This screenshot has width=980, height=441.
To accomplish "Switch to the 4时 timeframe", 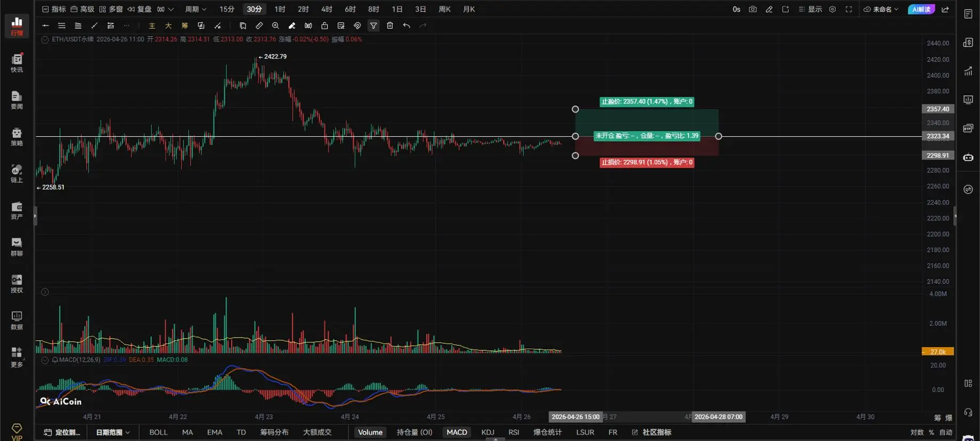I will point(326,9).
